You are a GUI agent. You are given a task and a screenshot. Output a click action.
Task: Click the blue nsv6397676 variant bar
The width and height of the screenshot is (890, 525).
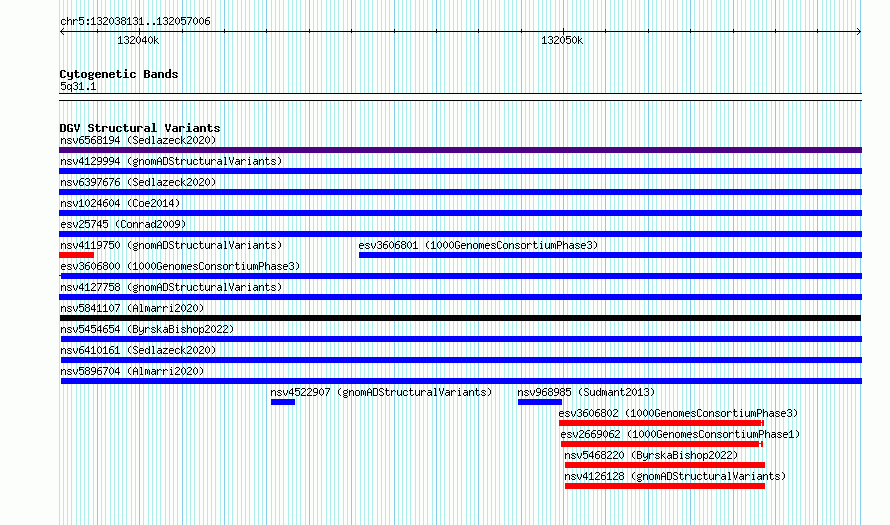pos(460,192)
